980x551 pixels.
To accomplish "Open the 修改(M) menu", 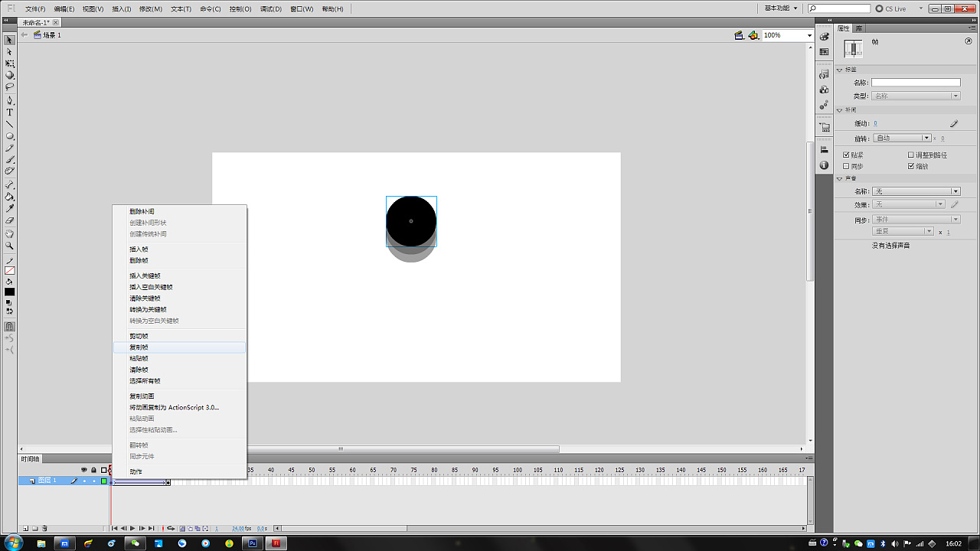I will click(x=151, y=9).
